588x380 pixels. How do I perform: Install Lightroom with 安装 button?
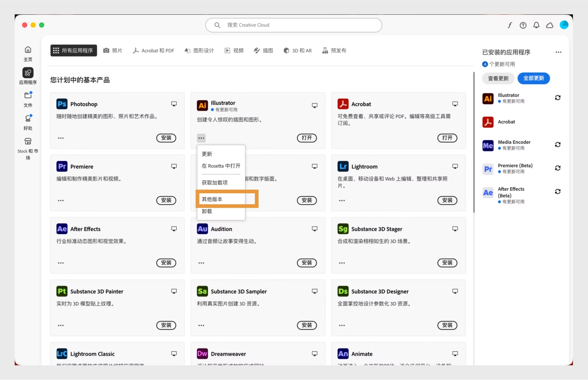point(447,200)
